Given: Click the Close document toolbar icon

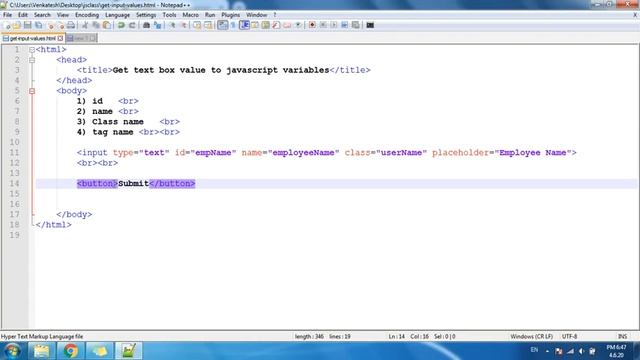Looking at the screenshot, I should (x=51, y=25).
